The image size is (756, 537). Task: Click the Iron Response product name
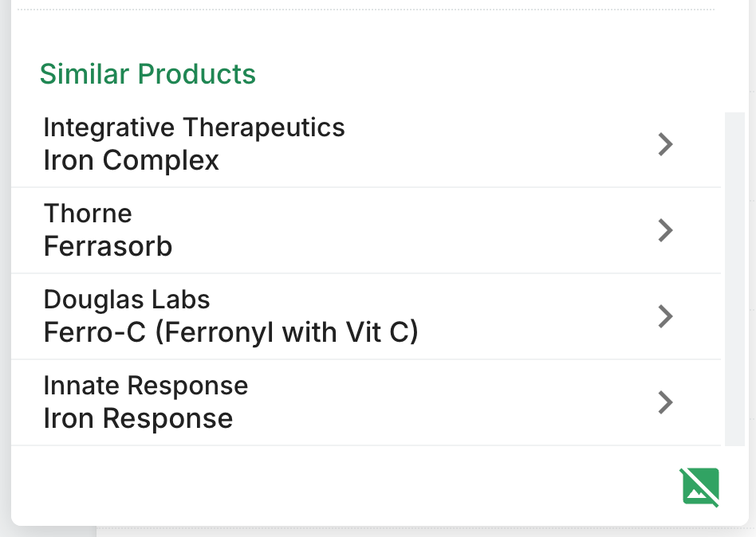tap(139, 418)
